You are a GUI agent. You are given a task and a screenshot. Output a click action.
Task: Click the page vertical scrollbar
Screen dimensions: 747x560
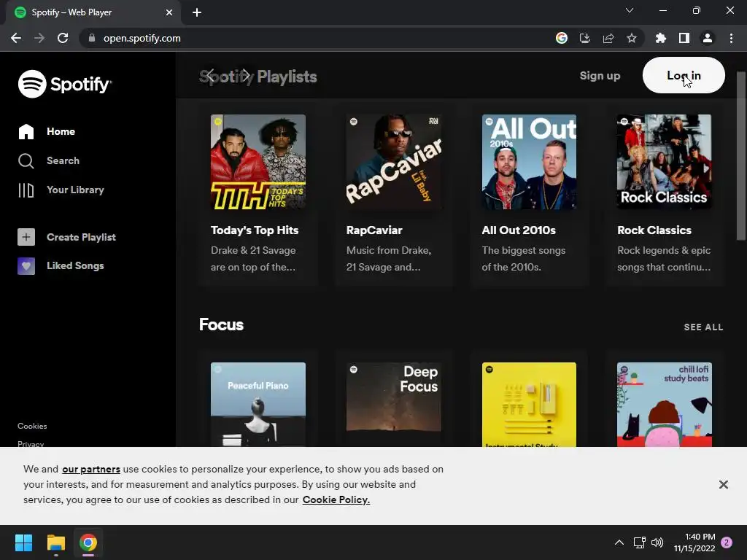[x=741, y=156]
